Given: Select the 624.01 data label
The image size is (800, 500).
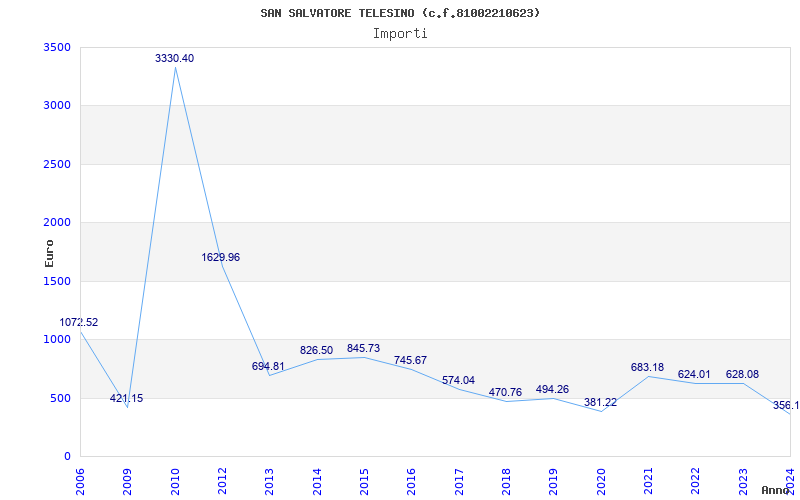Looking at the screenshot, I should pos(694,374).
